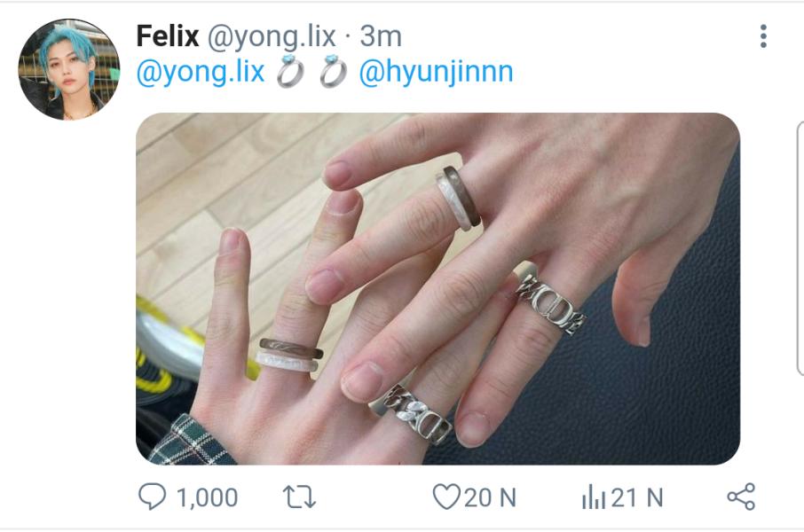The height and width of the screenshot is (532, 804).
Task: Click the reply speech bubble icon
Action: coord(152,497)
